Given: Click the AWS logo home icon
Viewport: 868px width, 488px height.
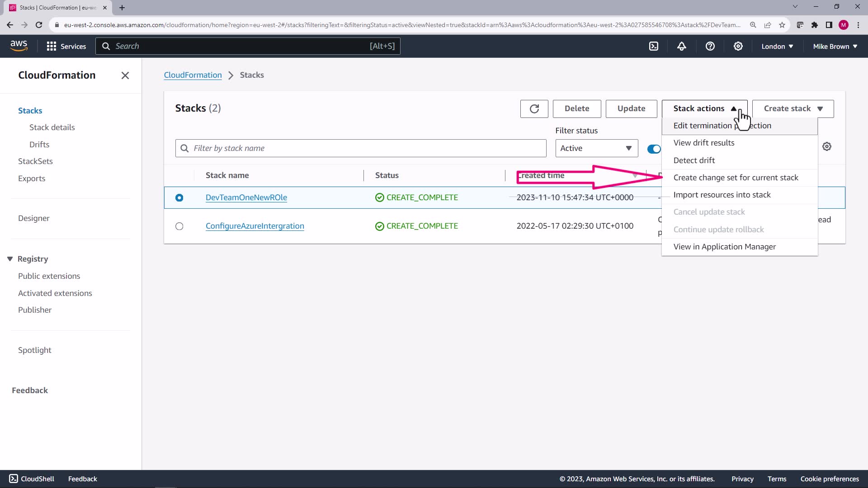Looking at the screenshot, I should pyautogui.click(x=19, y=46).
